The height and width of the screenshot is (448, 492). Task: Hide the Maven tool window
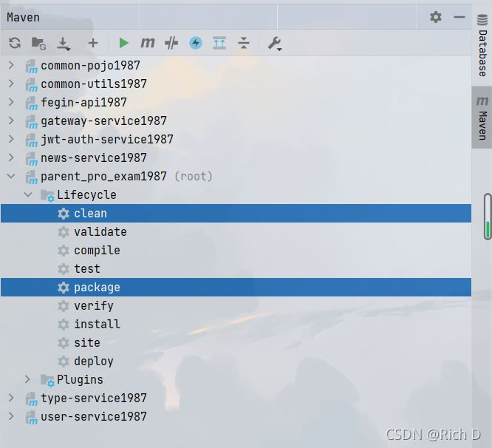click(x=459, y=17)
